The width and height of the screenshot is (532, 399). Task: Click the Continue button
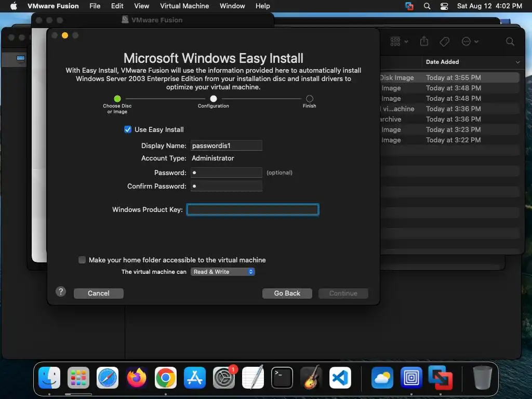coord(343,293)
